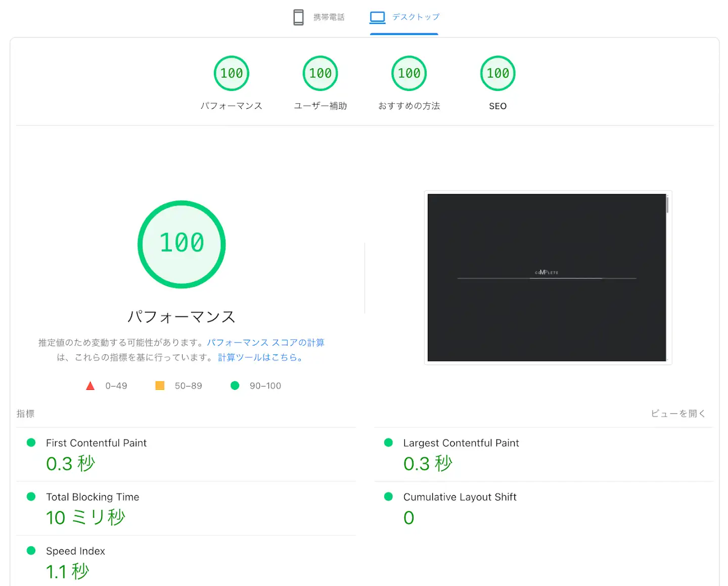Select the デスクトップ tab
The image size is (728, 586).
[x=416, y=17]
